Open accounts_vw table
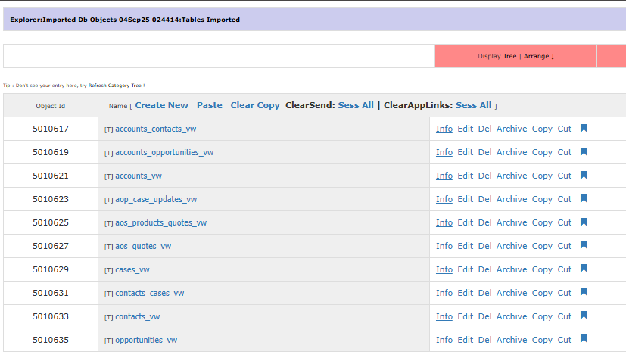Viewport: 626px width, 364px height. tap(139, 176)
